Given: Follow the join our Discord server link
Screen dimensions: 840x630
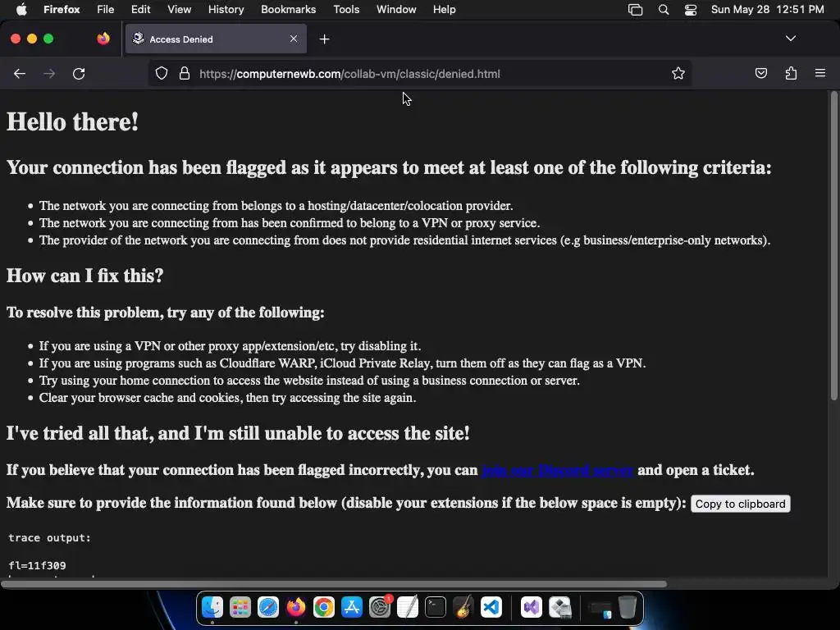Looking at the screenshot, I should (557, 470).
